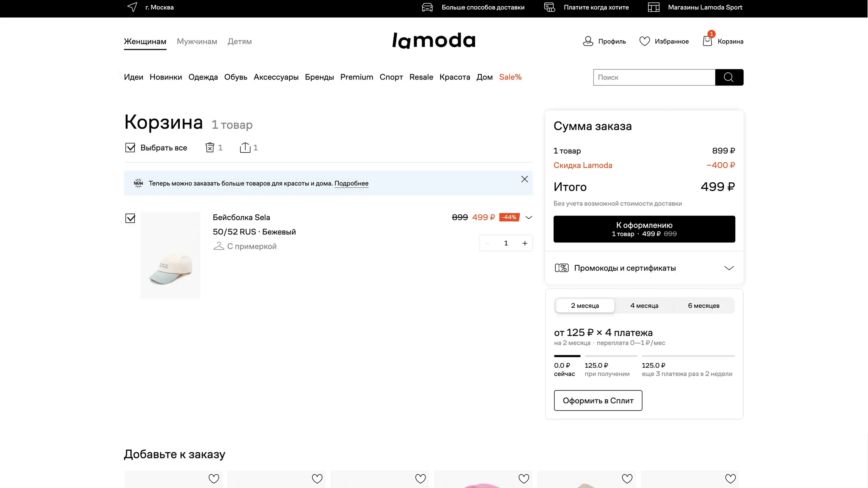The width and height of the screenshot is (868, 488).
Task: Expand price details chevron beside -44% badge
Action: (529, 217)
